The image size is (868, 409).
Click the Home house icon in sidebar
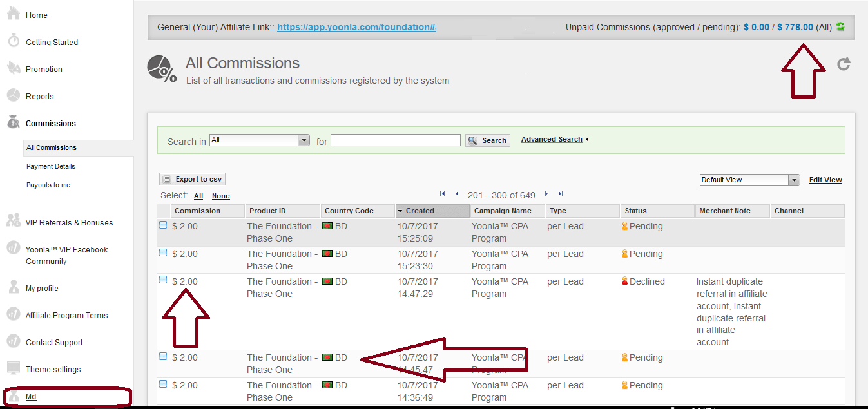13,14
